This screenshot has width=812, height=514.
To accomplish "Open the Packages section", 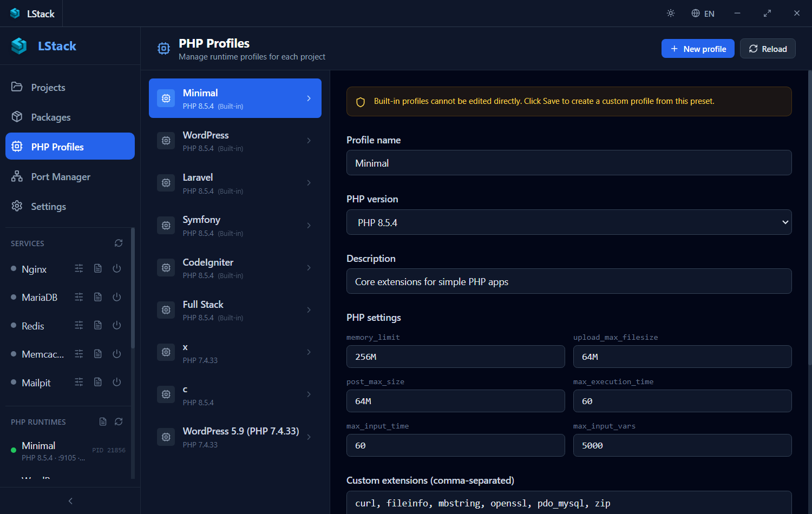I will click(70, 117).
